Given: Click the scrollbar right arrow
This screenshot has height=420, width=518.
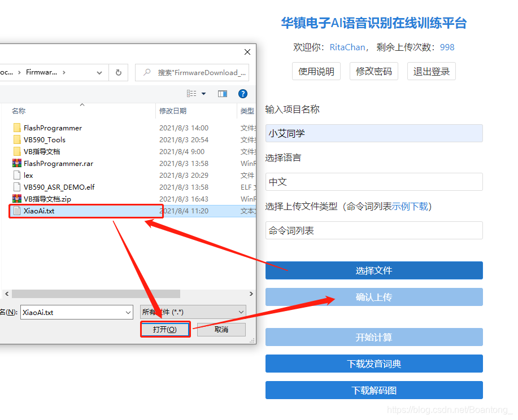Looking at the screenshot, I should point(251,294).
